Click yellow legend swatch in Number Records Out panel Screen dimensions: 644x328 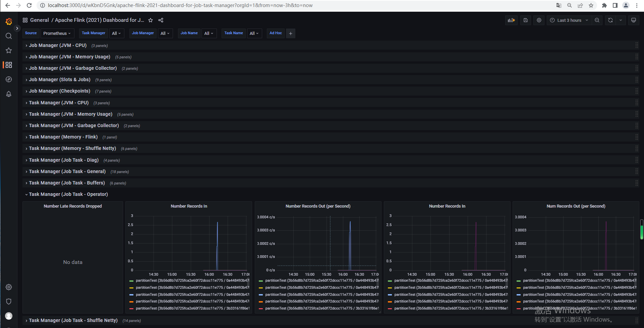(261, 288)
